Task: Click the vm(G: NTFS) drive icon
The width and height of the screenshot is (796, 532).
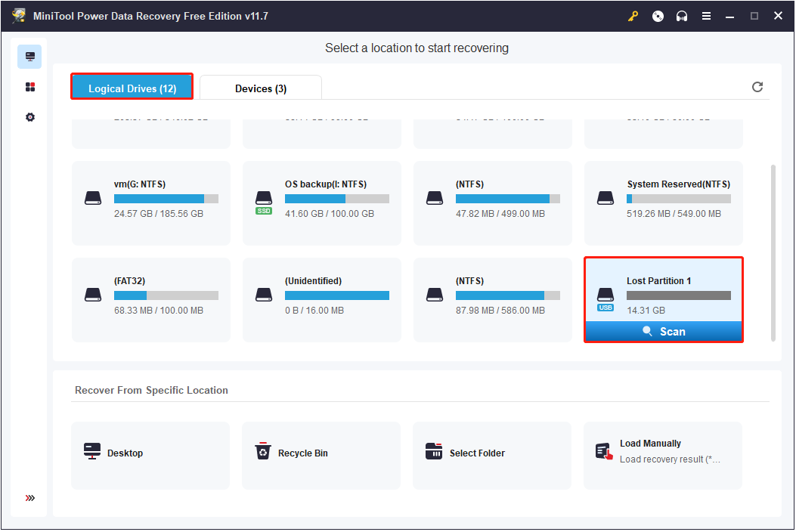Action: point(93,198)
